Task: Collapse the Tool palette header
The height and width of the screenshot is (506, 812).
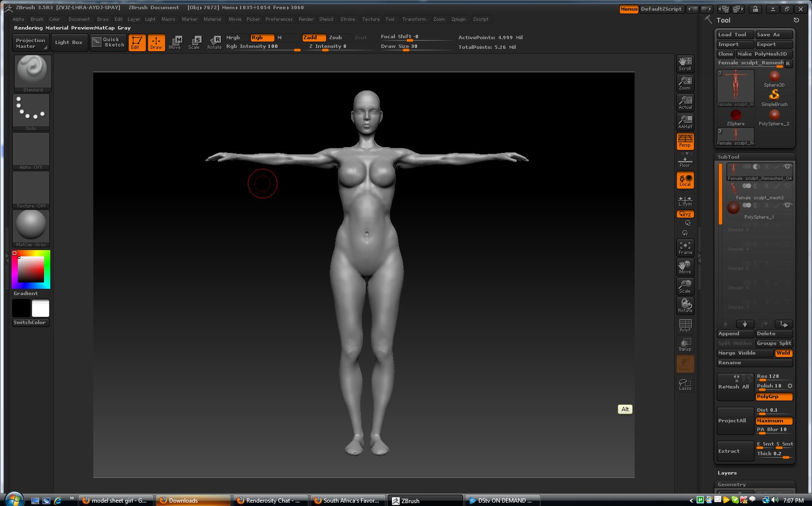Action: [x=724, y=20]
